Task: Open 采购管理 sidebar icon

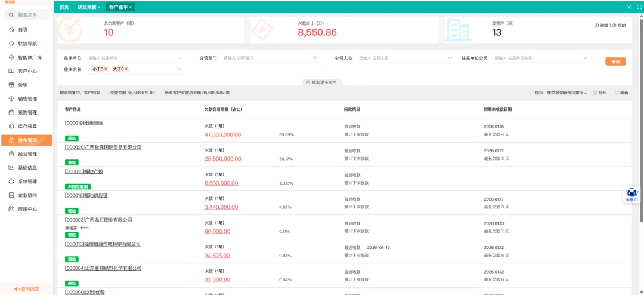Action: pyautogui.click(x=11, y=112)
